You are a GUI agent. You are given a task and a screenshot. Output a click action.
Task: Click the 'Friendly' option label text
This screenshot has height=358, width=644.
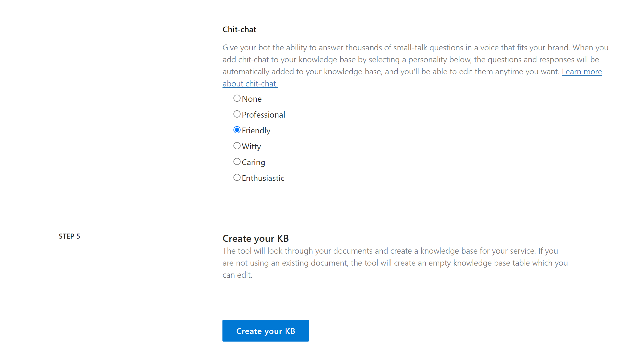pos(256,131)
